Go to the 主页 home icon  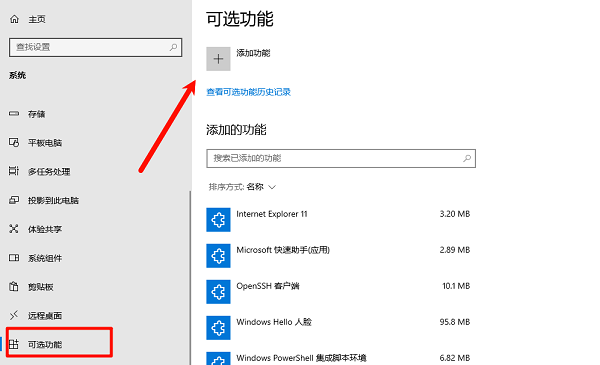[x=14, y=19]
